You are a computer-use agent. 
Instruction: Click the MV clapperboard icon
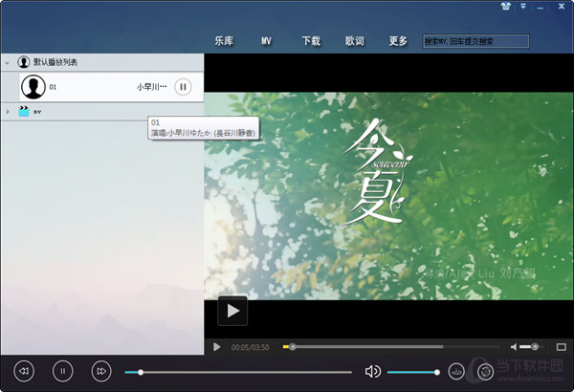point(24,111)
